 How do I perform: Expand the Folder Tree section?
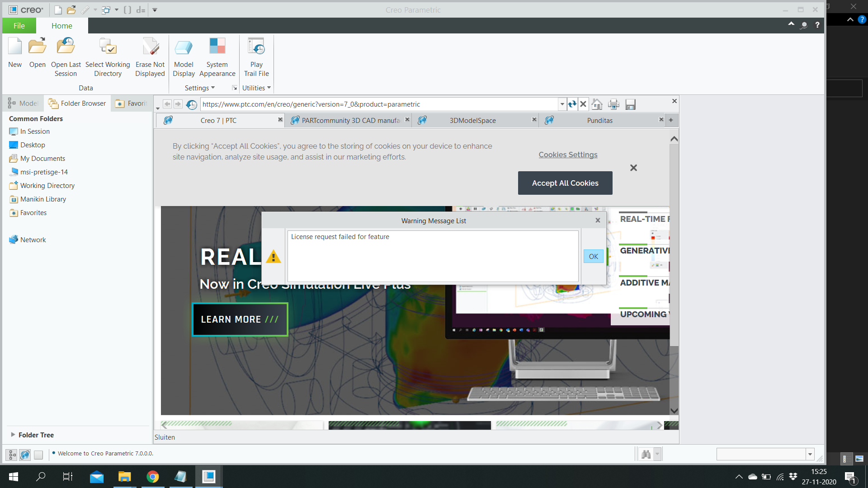tap(13, 435)
